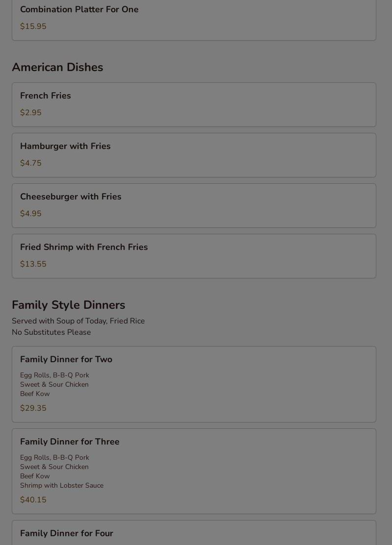Image resolution: width=392 pixels, height=545 pixels.
Task: Open Cheeseburger with Fries card
Action: pyautogui.click(x=71, y=197)
